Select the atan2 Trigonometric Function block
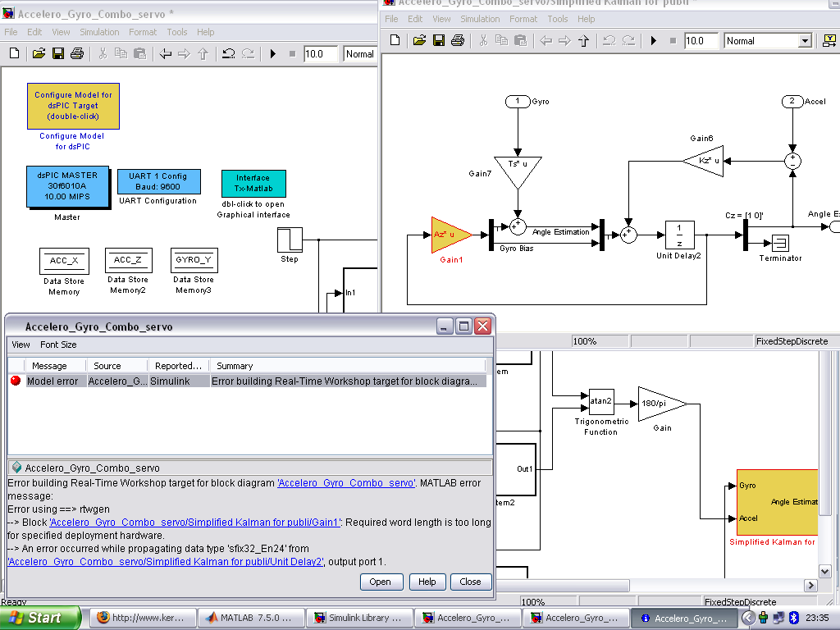 (x=601, y=401)
